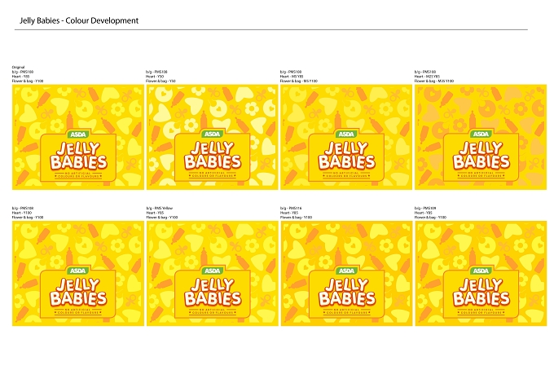Choose the PMS Yellow background design

213,274
